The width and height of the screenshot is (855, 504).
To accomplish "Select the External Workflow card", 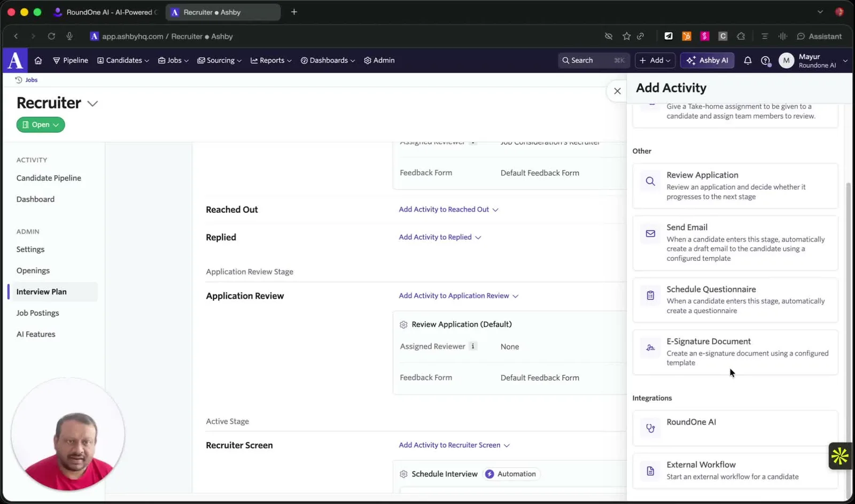I will point(735,470).
